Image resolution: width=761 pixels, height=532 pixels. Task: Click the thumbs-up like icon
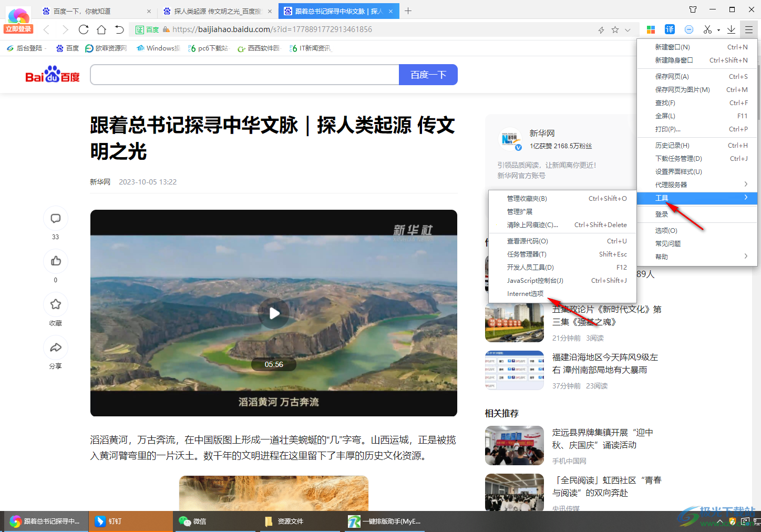56,261
